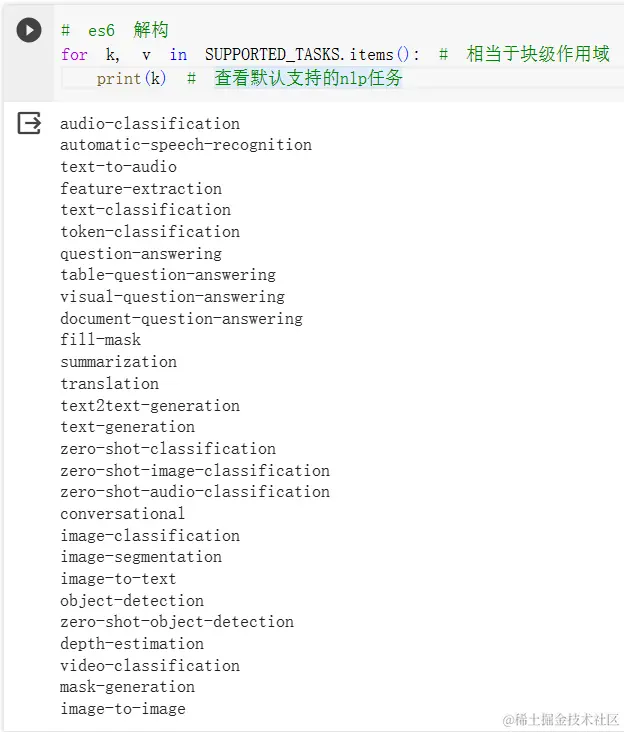Click the '# es6 解构' comment line

pyautogui.click(x=114, y=31)
